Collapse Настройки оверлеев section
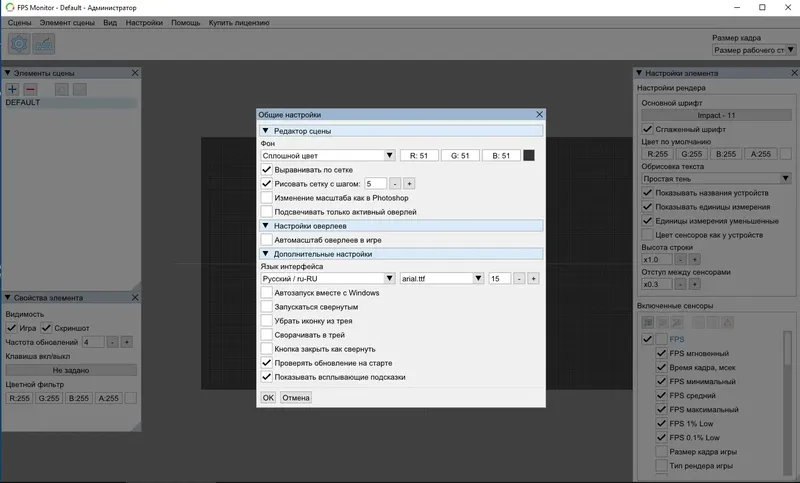800x483 pixels. [265, 225]
